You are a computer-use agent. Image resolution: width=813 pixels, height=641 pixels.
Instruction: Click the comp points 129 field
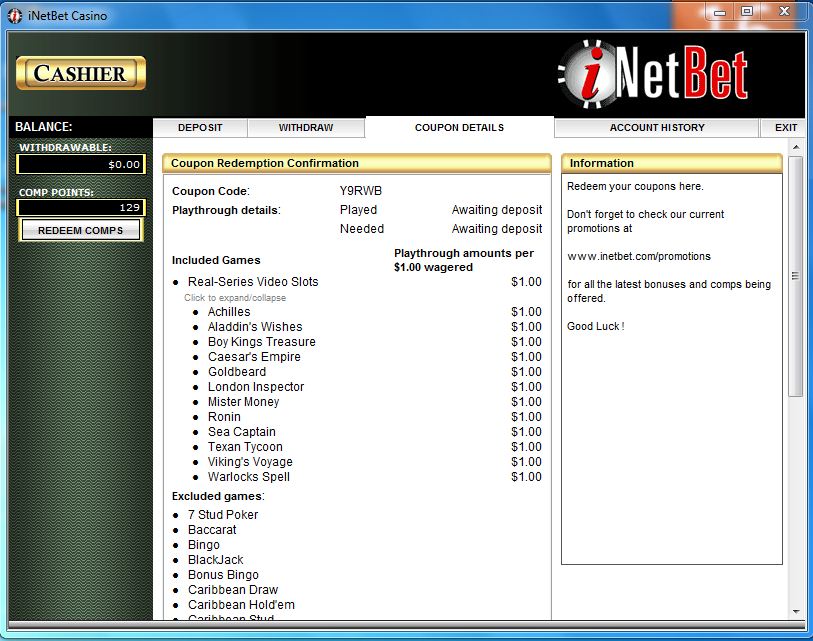tap(81, 207)
